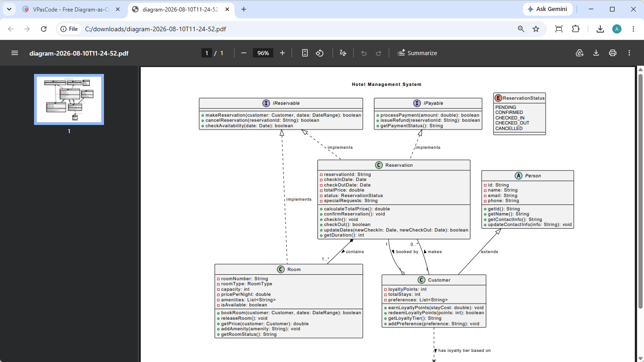Close the VPasCode tab
This screenshot has width=644, height=362.
click(x=118, y=9)
